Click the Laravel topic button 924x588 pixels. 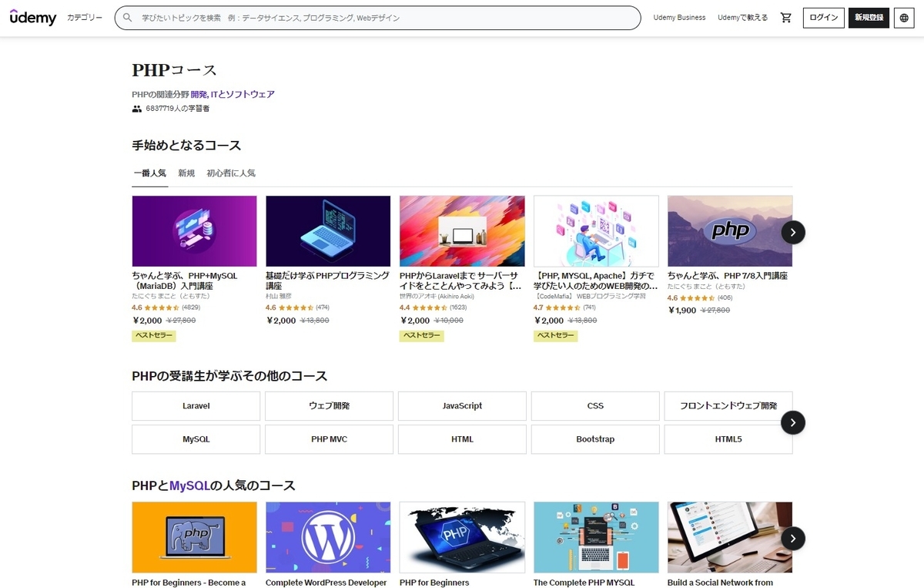[196, 405]
